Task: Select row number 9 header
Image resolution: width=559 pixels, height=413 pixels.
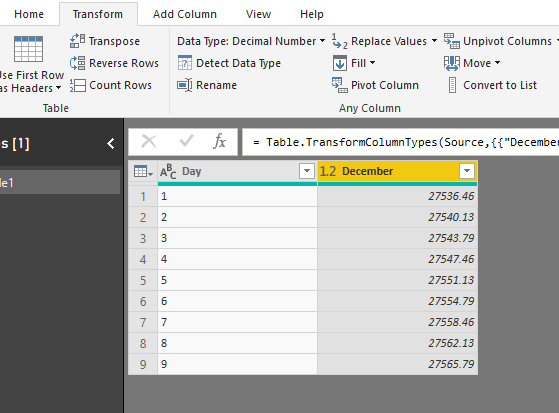Action: (x=143, y=364)
